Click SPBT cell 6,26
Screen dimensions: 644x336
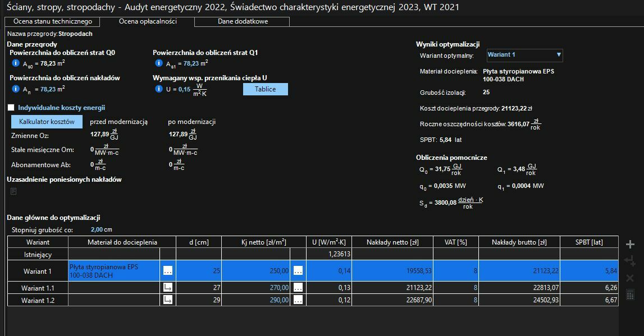pos(589,288)
